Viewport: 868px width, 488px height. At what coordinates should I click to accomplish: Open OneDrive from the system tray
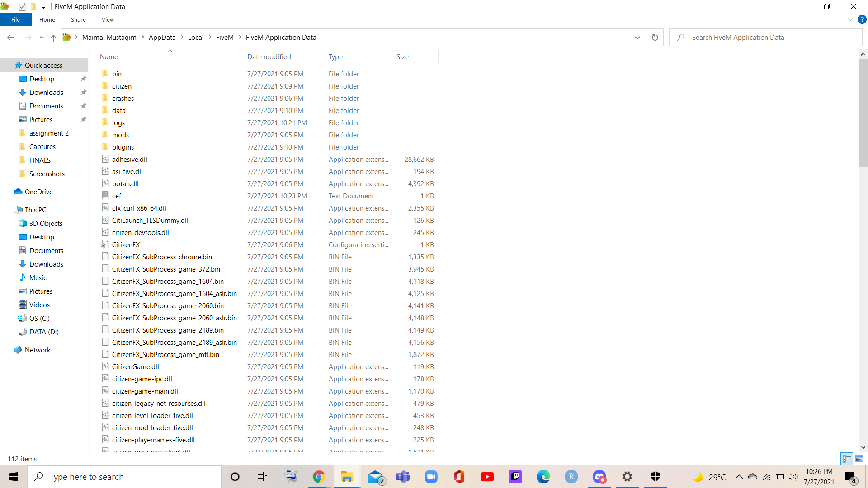(752, 477)
